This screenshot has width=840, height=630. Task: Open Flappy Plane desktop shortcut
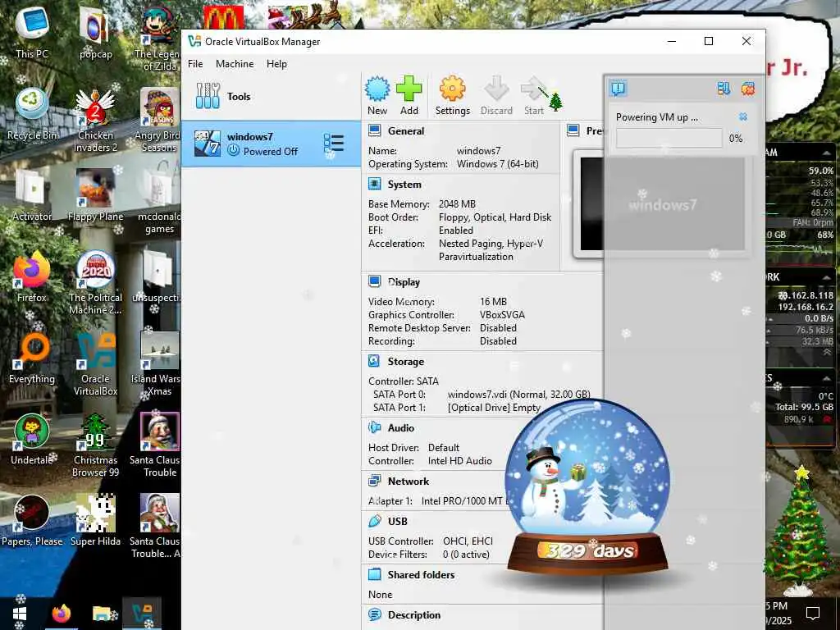click(95, 195)
